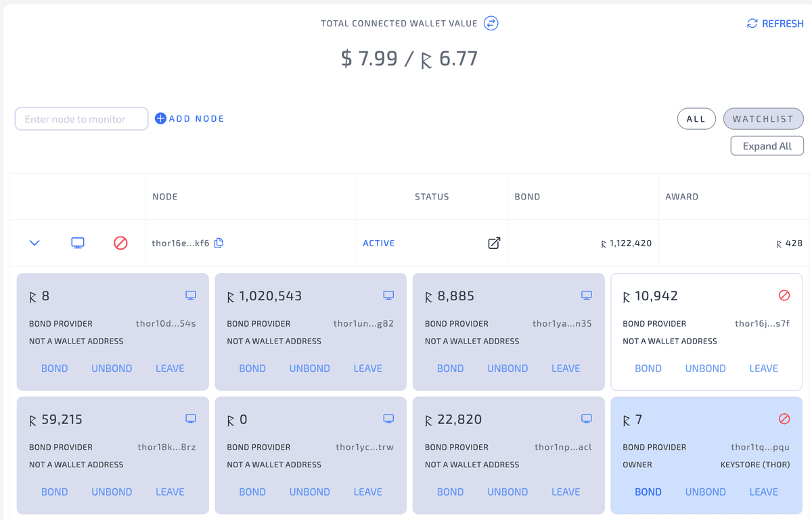The height and width of the screenshot is (520, 812).
Task: Click the Enter node to monitor field
Action: pyautogui.click(x=81, y=118)
